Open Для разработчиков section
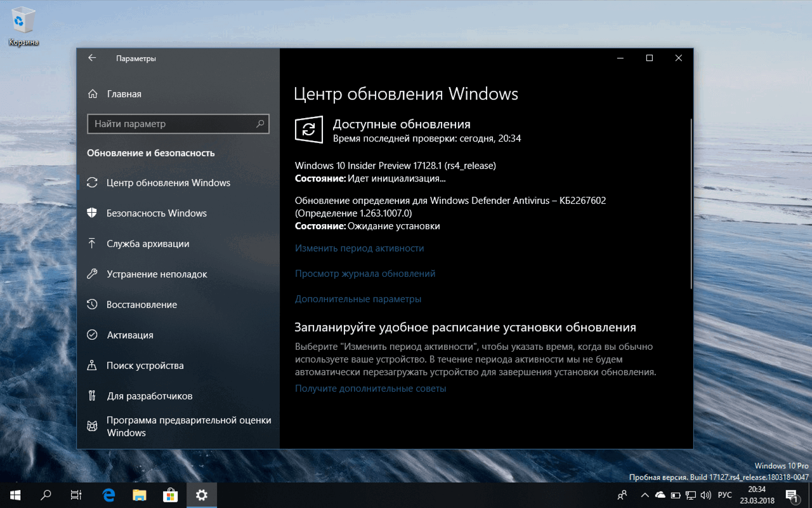Viewport: 812px width, 508px height. point(178,396)
